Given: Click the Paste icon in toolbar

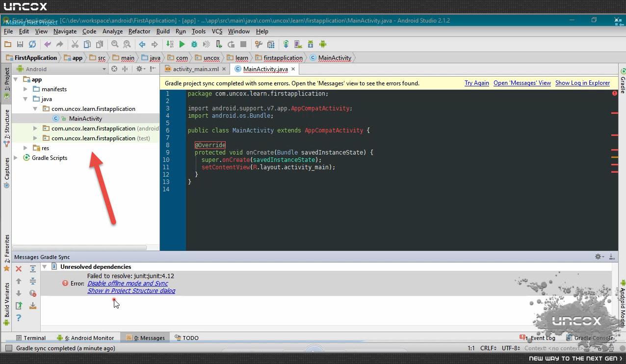Looking at the screenshot, I should 100,44.
